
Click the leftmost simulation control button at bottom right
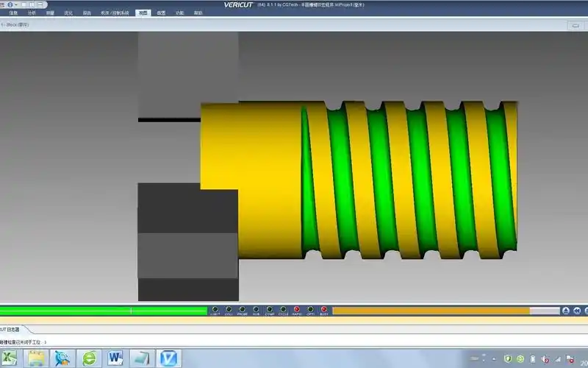tap(565, 311)
